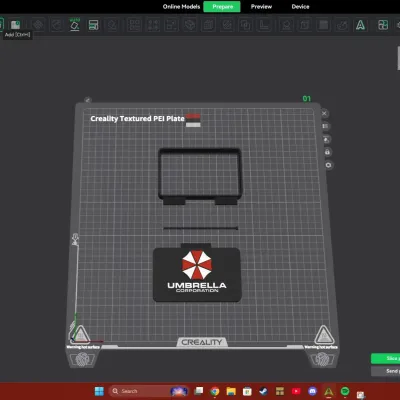Click the Add model icon in toolbar
Image resolution: width=400 pixels, height=400 pixels.
pos(15,25)
